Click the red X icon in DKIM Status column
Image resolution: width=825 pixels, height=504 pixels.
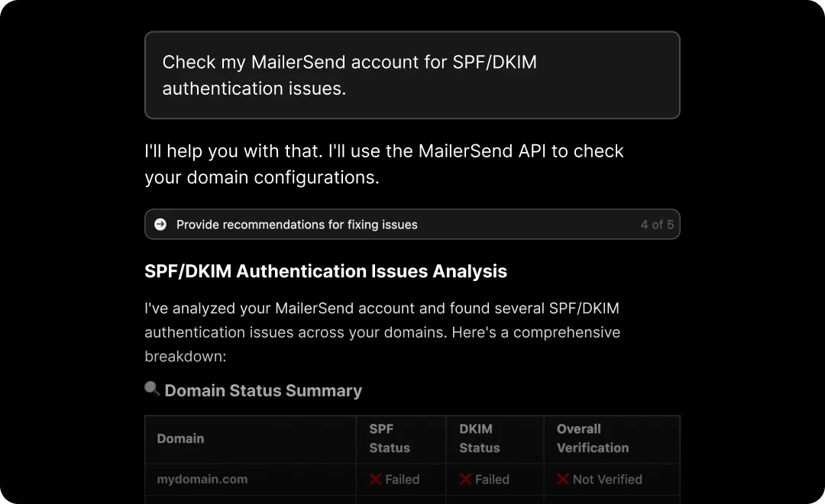click(x=465, y=480)
